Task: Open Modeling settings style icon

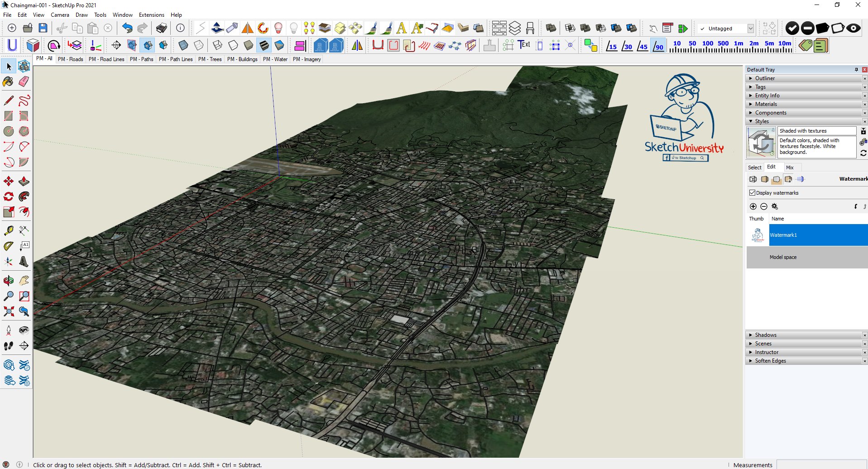Action: (x=800, y=179)
